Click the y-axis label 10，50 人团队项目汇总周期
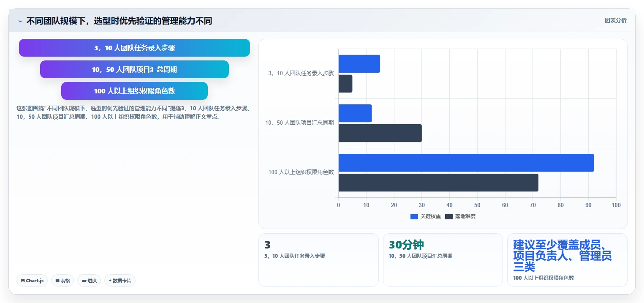Image resolution: width=644 pixels, height=303 pixels. click(x=299, y=123)
